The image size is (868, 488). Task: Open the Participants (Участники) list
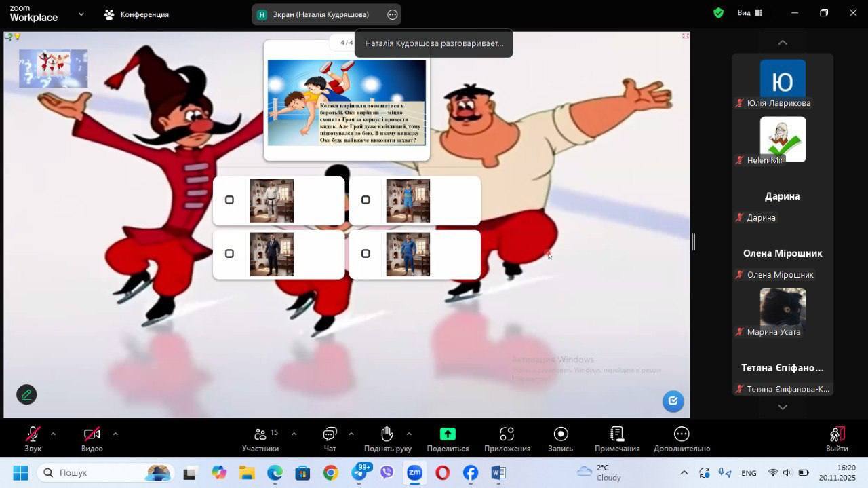(260, 434)
